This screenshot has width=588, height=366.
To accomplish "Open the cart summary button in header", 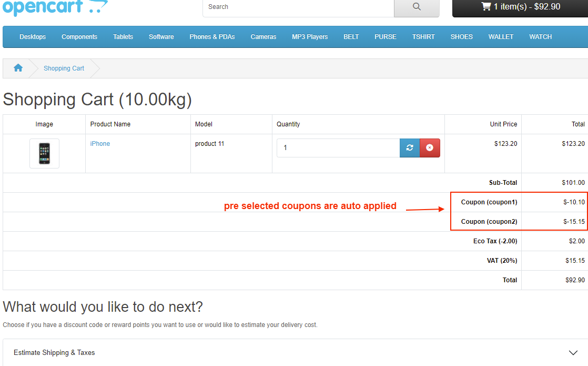I will [x=520, y=7].
